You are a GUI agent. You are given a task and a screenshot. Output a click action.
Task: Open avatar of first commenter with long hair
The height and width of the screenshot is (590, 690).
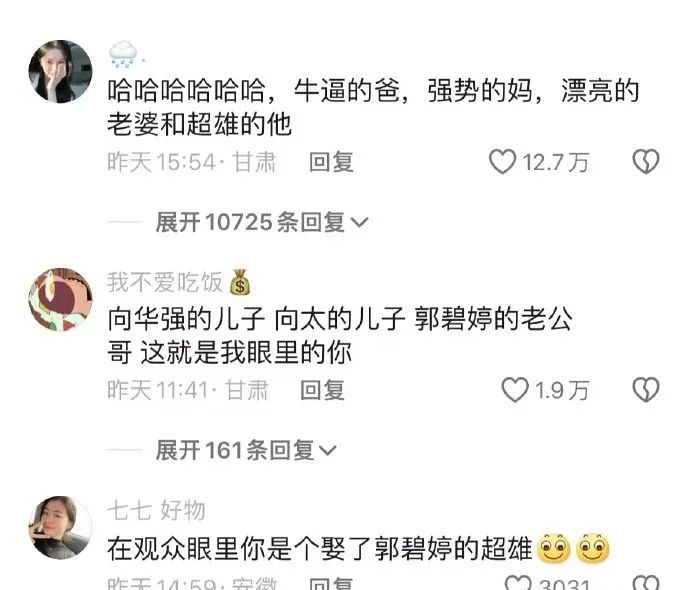click(61, 72)
